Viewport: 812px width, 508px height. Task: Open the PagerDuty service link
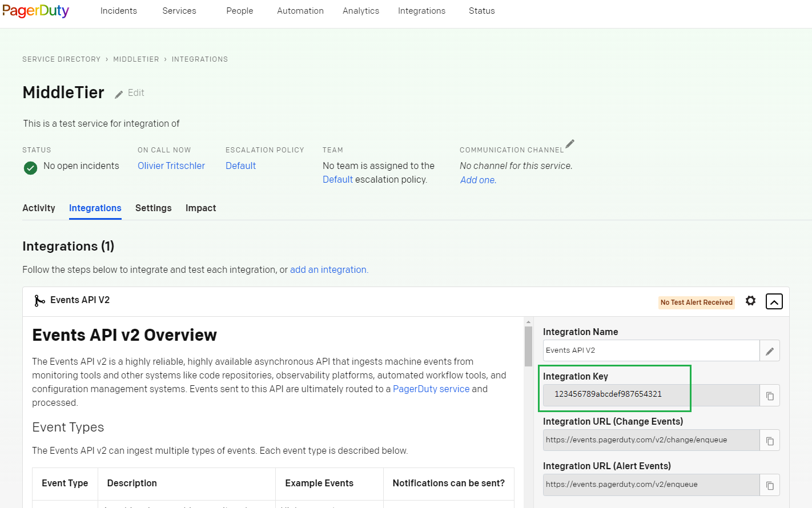click(431, 389)
